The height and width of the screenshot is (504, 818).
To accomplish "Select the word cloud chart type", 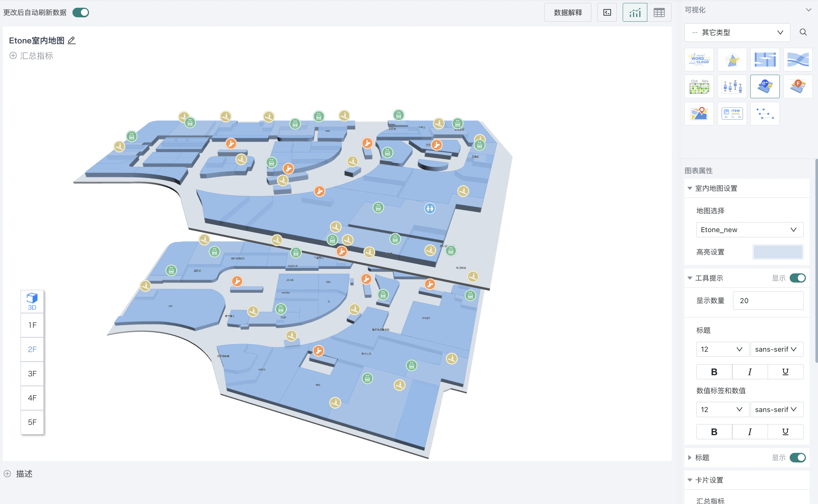I will pyautogui.click(x=699, y=60).
